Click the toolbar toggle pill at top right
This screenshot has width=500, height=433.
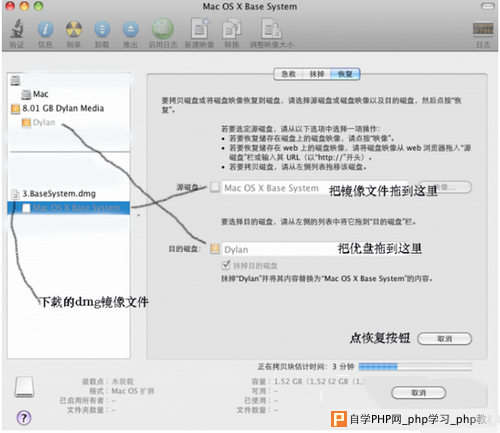pos(488,6)
